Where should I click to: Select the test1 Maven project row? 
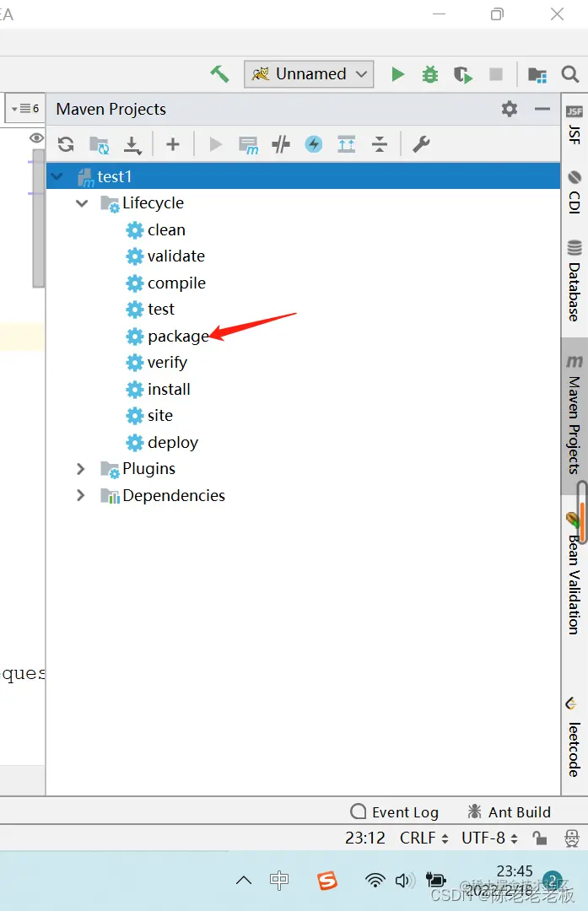click(304, 176)
